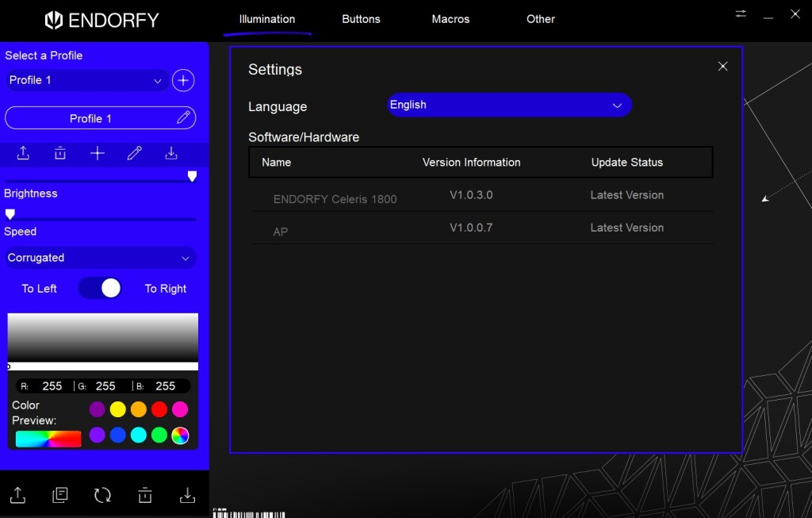Open the Buttons tab

click(x=361, y=19)
